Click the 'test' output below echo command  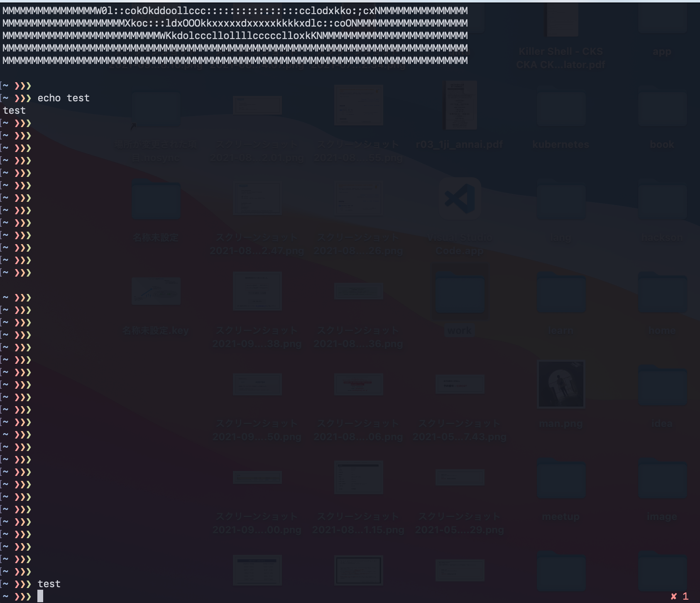tap(14, 110)
